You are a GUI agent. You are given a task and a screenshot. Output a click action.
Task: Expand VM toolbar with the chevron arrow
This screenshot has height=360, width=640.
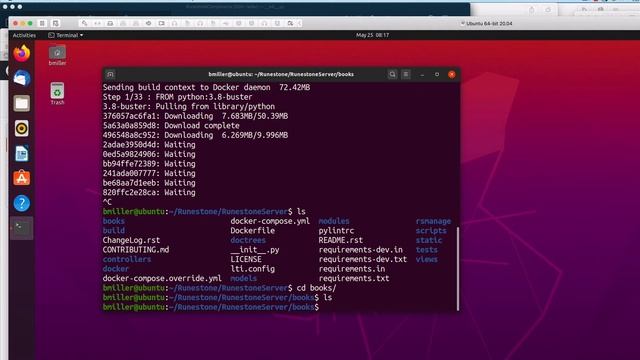[x=300, y=23]
